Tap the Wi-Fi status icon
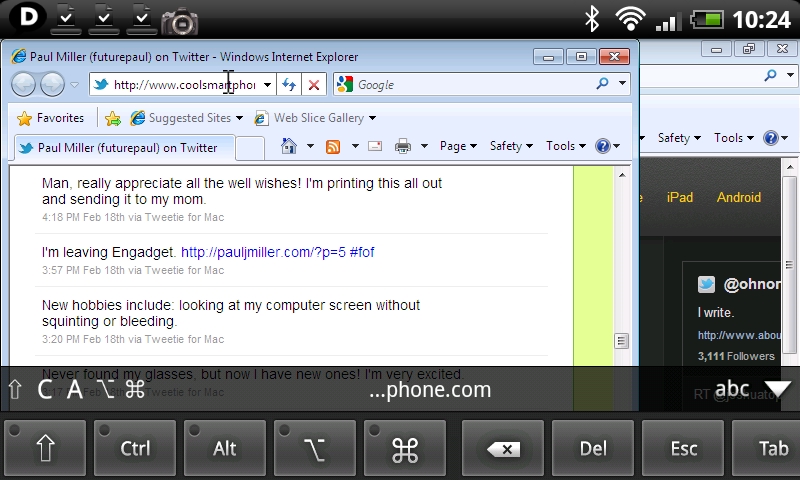 (x=631, y=19)
